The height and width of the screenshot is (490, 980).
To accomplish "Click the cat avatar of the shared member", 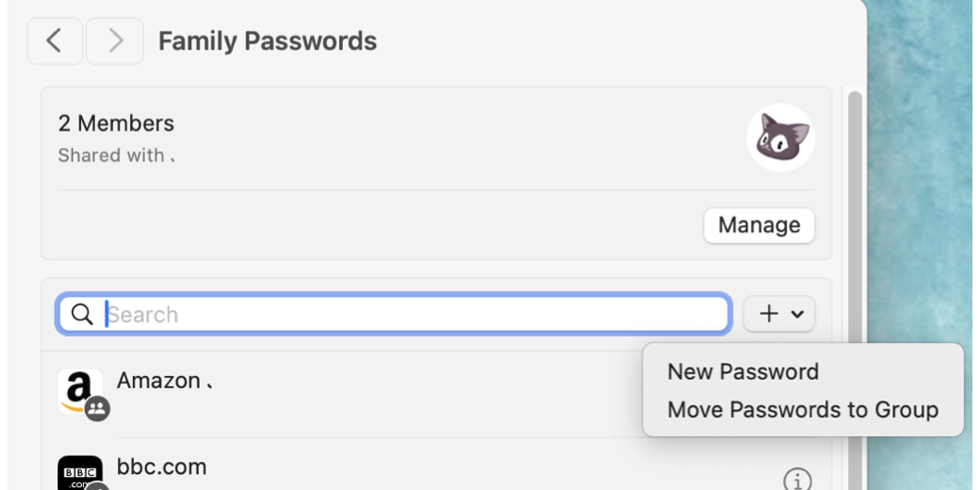I will tap(780, 138).
